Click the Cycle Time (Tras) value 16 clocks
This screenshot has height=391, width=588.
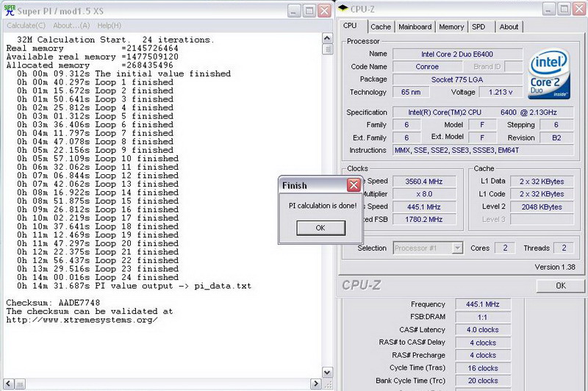(483, 368)
